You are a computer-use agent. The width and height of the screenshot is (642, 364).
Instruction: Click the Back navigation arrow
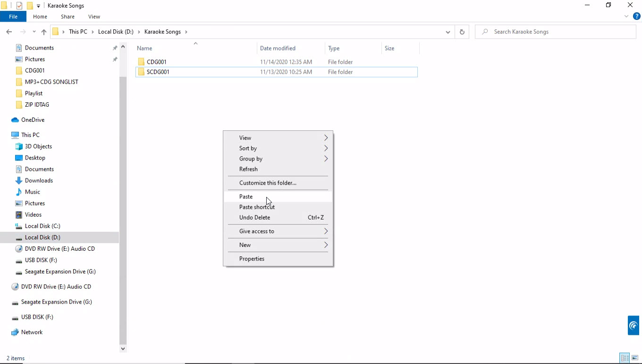click(9, 32)
